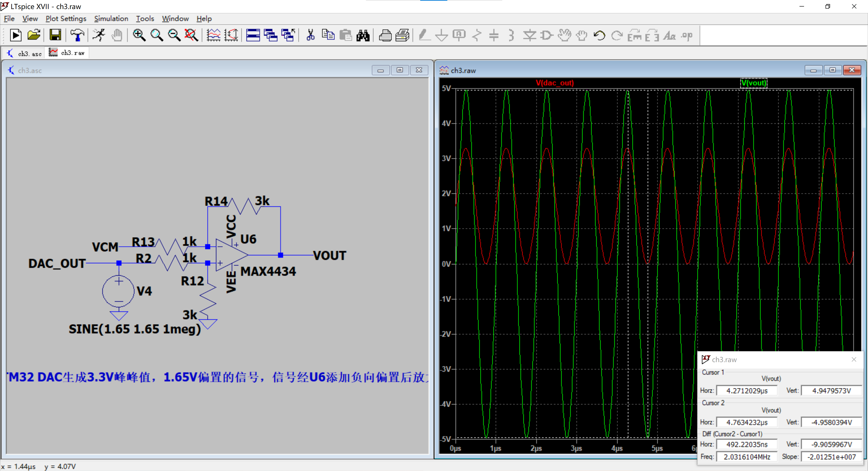
Task: Switch to the ch3.asc tab
Action: (24, 53)
